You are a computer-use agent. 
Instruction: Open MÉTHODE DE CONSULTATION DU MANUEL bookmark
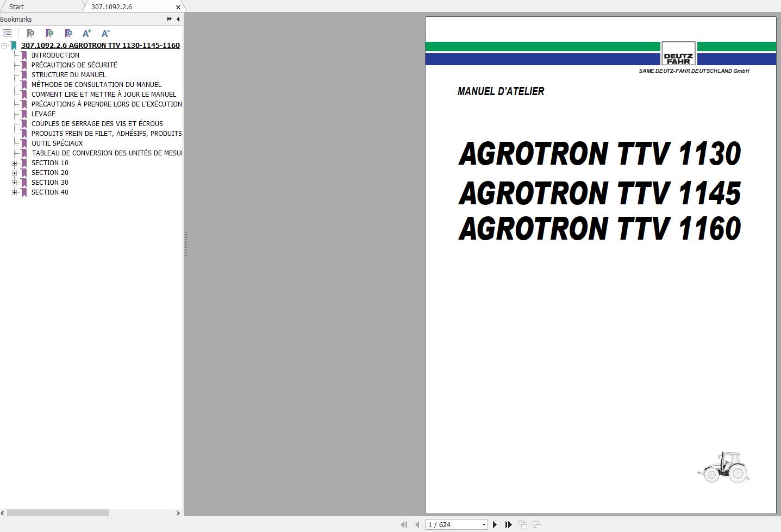click(x=96, y=85)
